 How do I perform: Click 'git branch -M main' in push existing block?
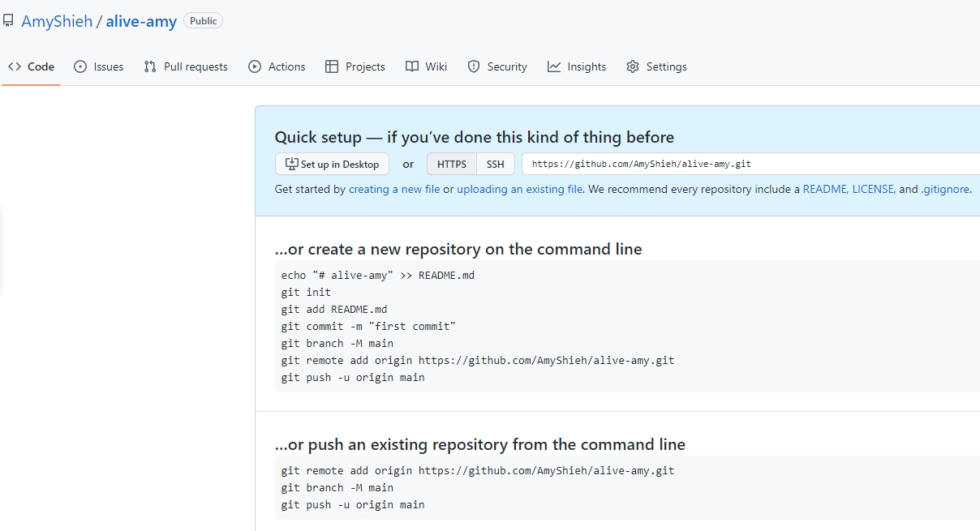[337, 487]
